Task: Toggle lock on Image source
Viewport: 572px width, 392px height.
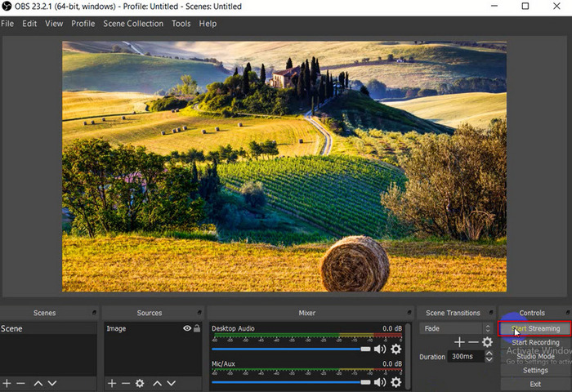Action: coord(197,328)
